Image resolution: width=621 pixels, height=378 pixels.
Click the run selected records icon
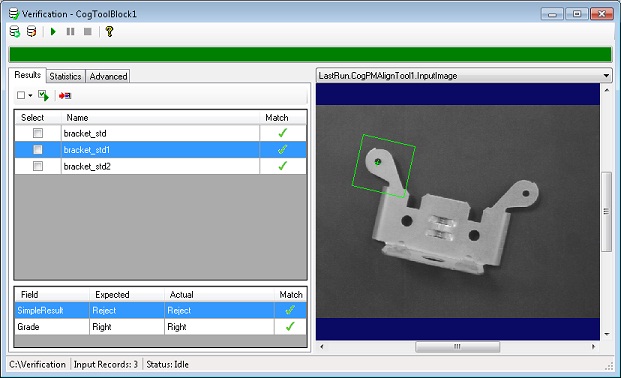coord(43,95)
